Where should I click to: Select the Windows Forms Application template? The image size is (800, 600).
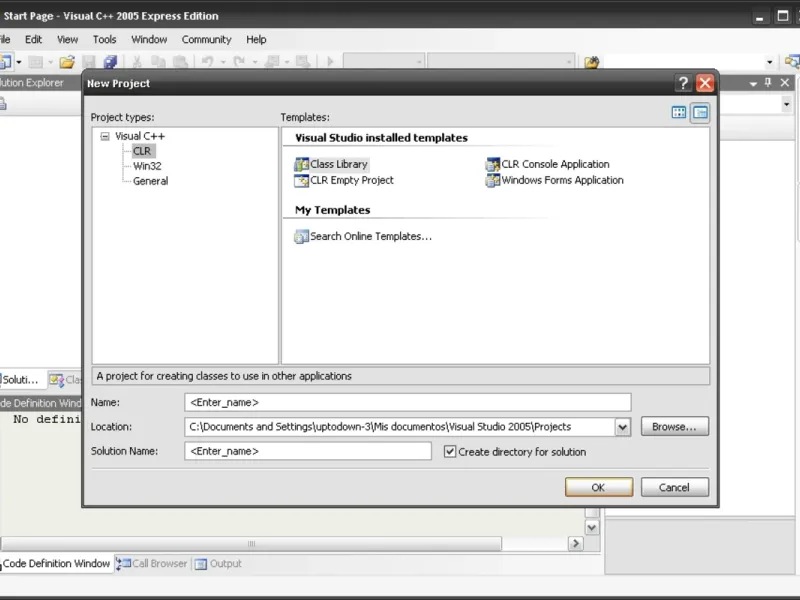coord(555,180)
